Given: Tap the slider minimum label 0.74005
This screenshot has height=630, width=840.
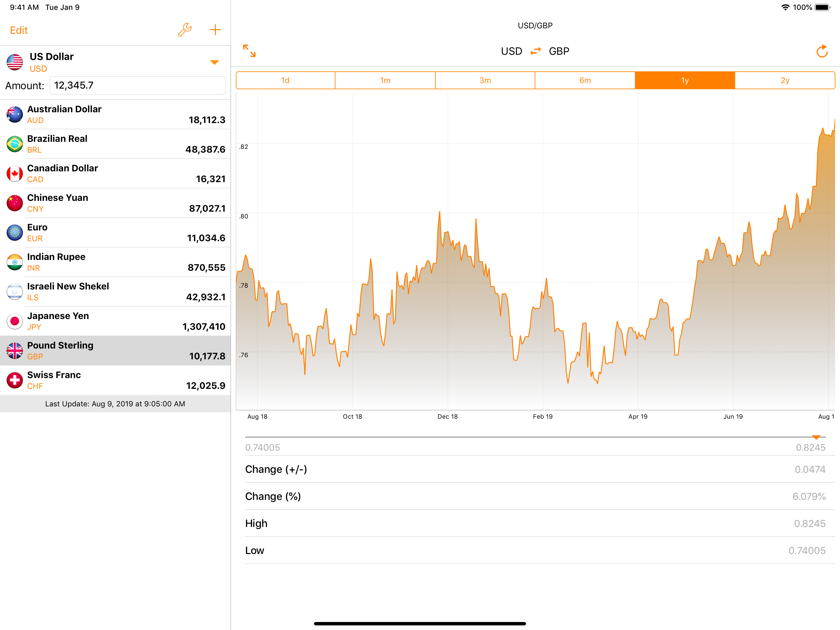Looking at the screenshot, I should tap(262, 448).
